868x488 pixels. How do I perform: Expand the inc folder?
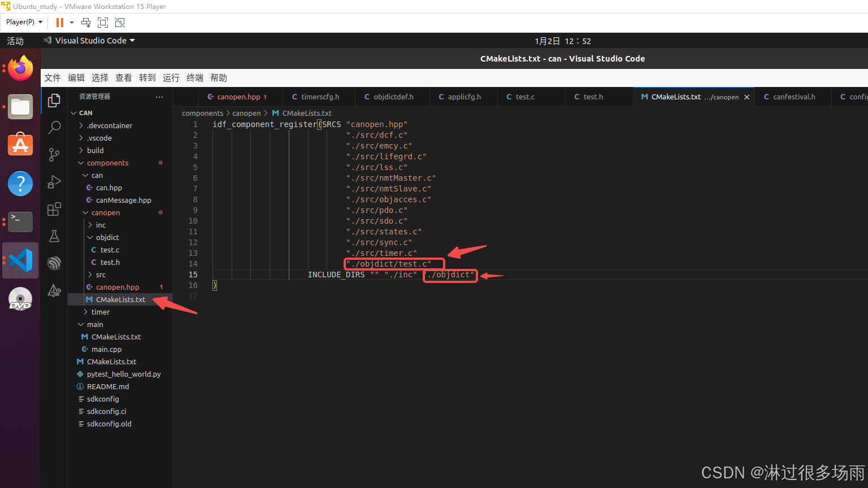(x=120, y=225)
